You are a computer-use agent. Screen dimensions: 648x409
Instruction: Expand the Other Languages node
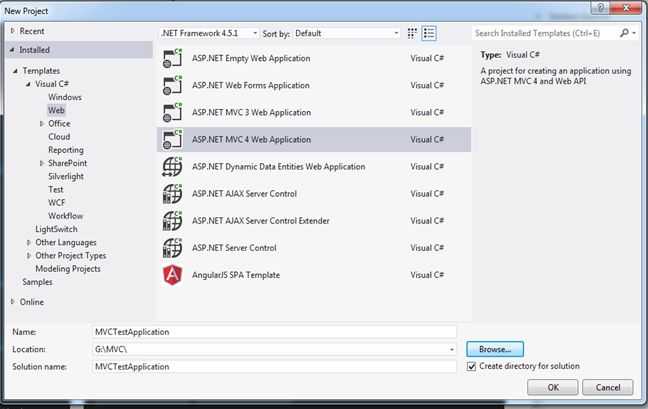(x=29, y=243)
